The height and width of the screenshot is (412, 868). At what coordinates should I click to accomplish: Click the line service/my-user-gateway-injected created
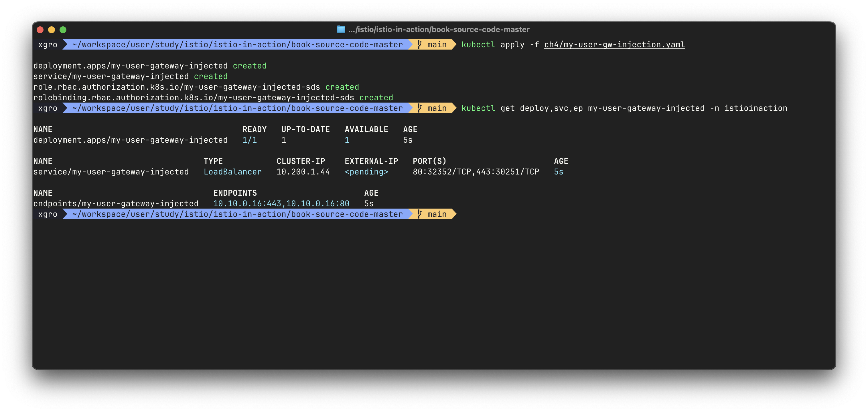coord(131,76)
